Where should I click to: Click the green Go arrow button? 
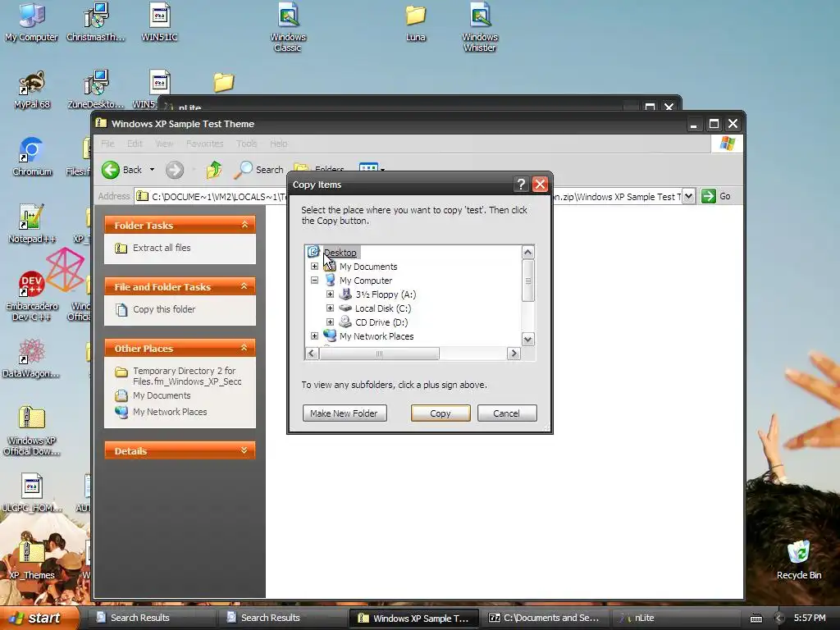(x=708, y=196)
